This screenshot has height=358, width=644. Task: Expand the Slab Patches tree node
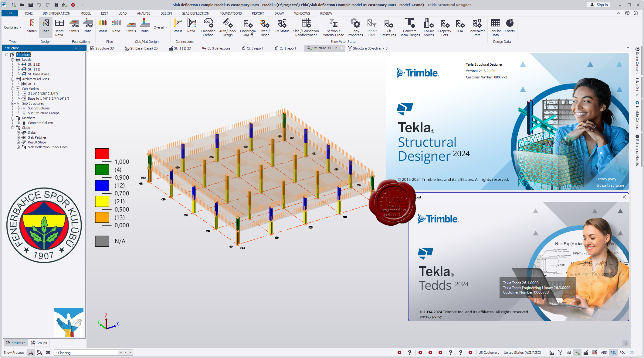[x=19, y=137]
